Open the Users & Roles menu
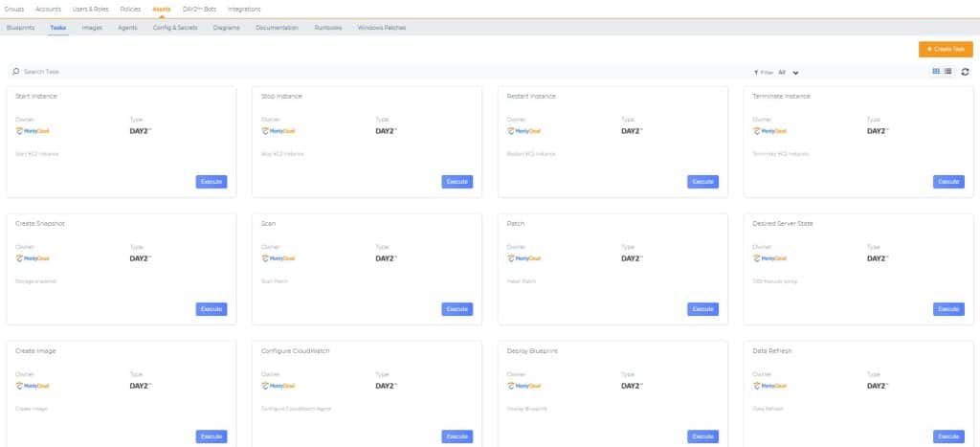 coord(91,9)
